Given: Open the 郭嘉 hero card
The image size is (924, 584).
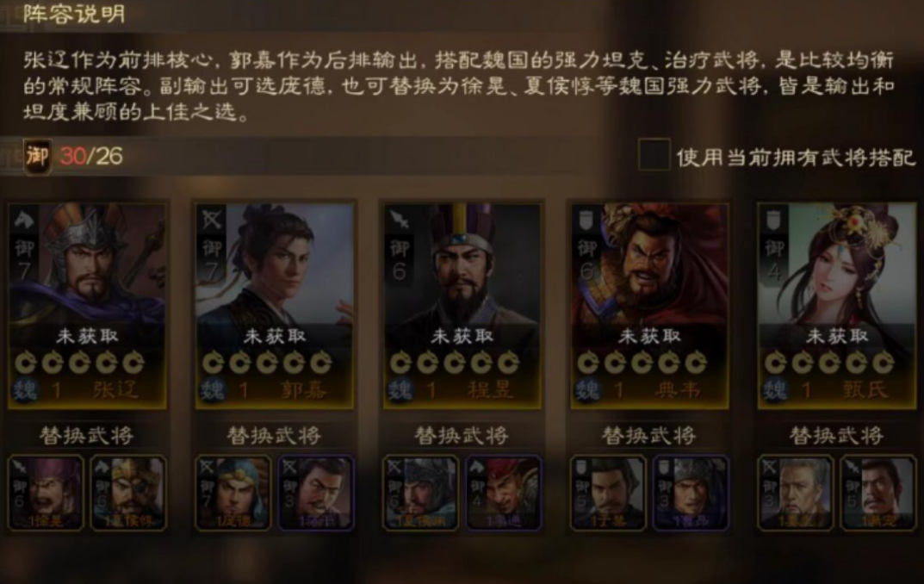Looking at the screenshot, I should (275, 306).
